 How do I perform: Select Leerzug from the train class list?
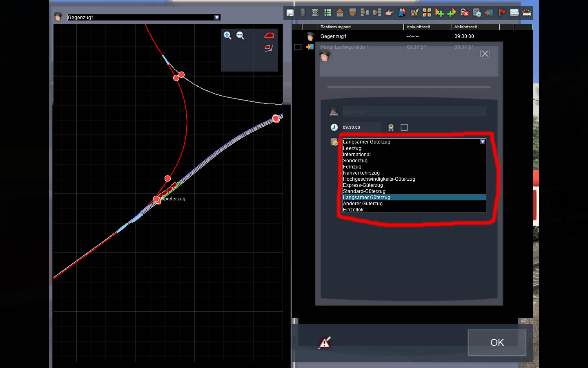point(414,148)
